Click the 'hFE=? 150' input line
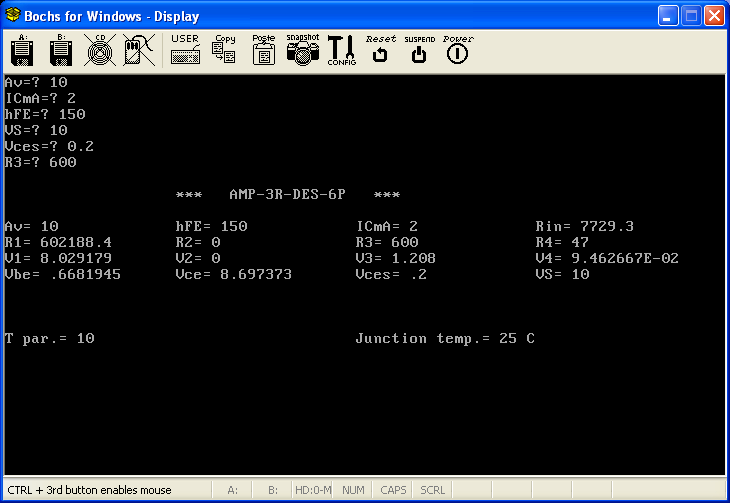730x503 pixels. [45, 114]
